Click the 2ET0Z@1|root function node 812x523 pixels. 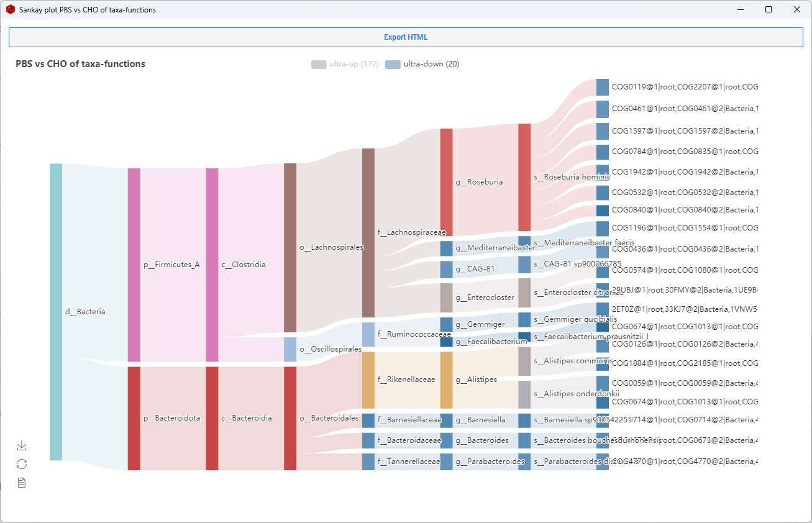603,309
